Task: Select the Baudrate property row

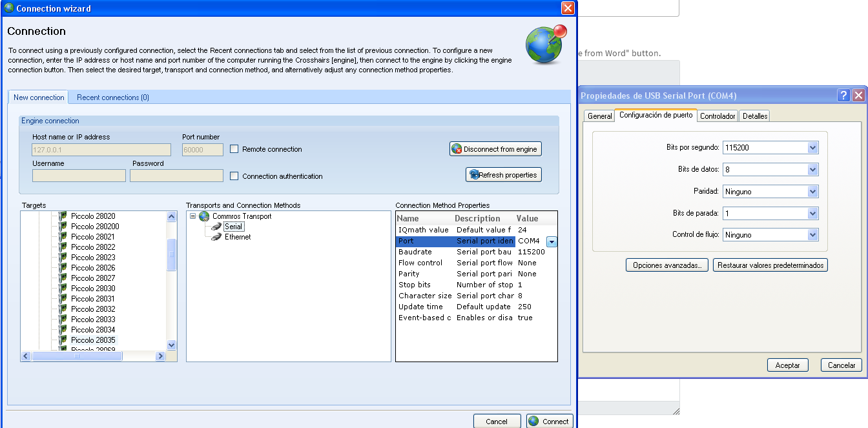Action: pos(476,252)
